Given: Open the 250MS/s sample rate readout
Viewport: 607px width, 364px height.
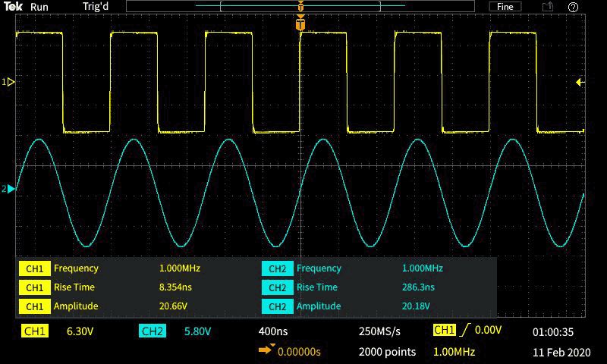Looking at the screenshot, I should click(379, 331).
